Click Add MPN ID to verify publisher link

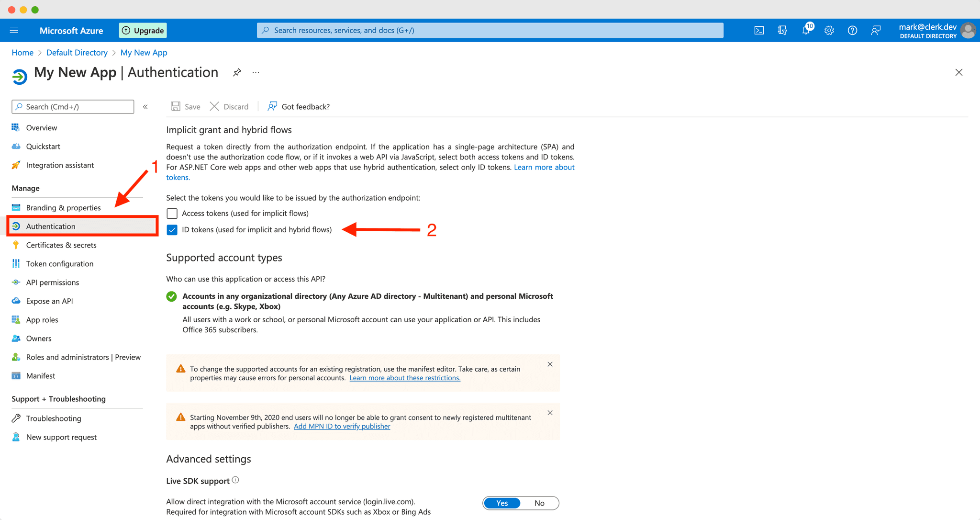click(x=342, y=426)
